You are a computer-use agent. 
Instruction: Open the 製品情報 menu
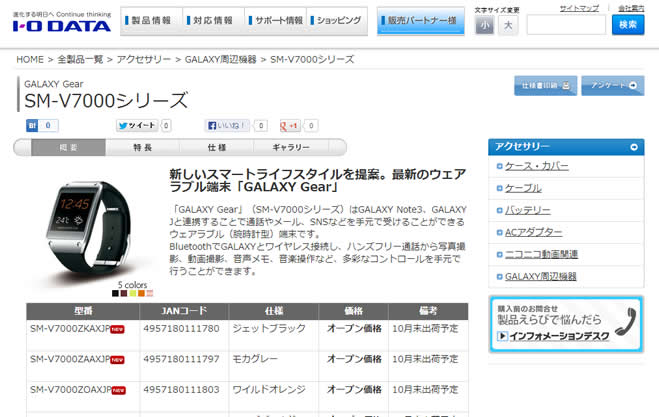tap(151, 20)
